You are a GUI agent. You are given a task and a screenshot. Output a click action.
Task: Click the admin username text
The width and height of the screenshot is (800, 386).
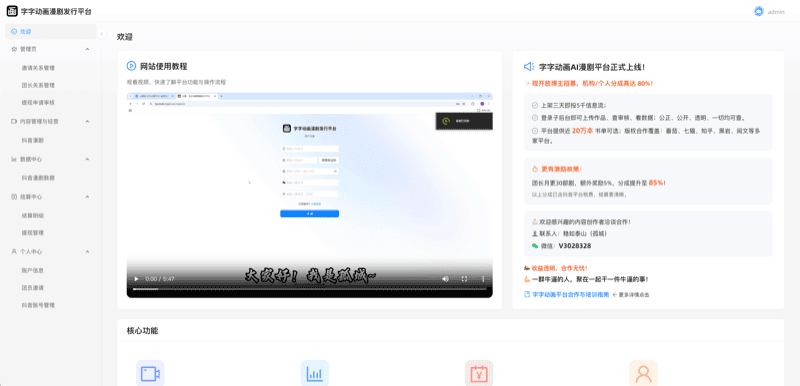[776, 12]
